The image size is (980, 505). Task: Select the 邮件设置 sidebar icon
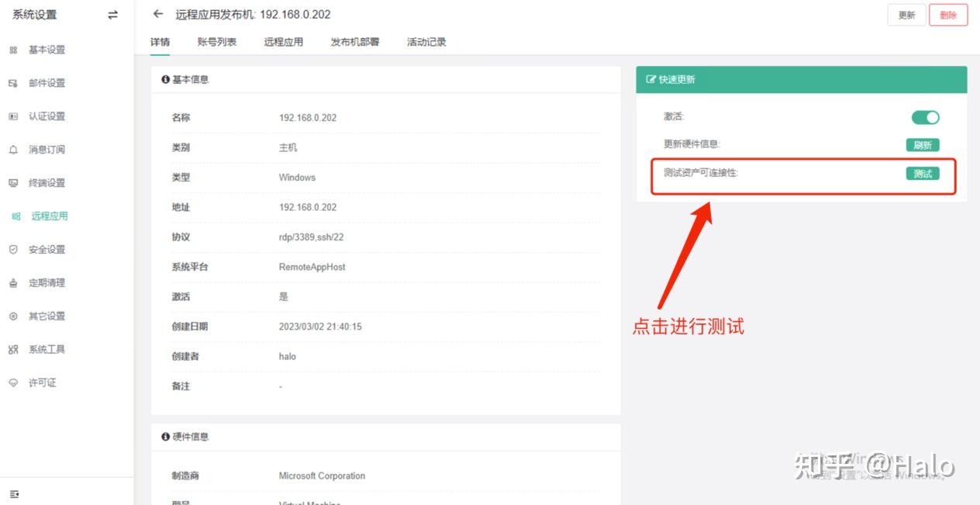point(13,83)
